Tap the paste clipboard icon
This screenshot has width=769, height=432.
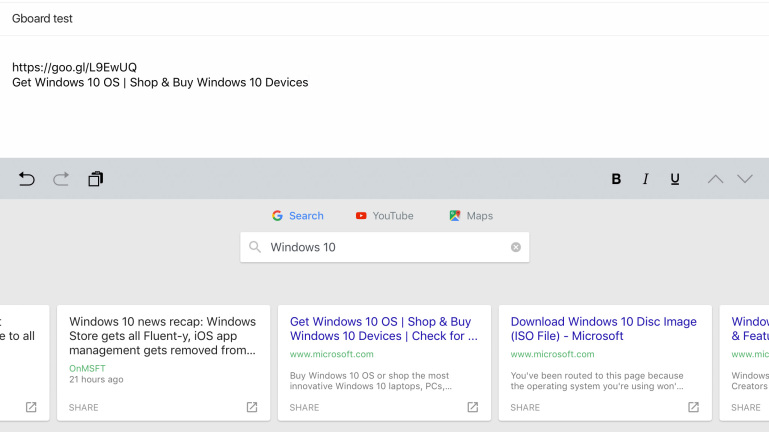click(96, 179)
